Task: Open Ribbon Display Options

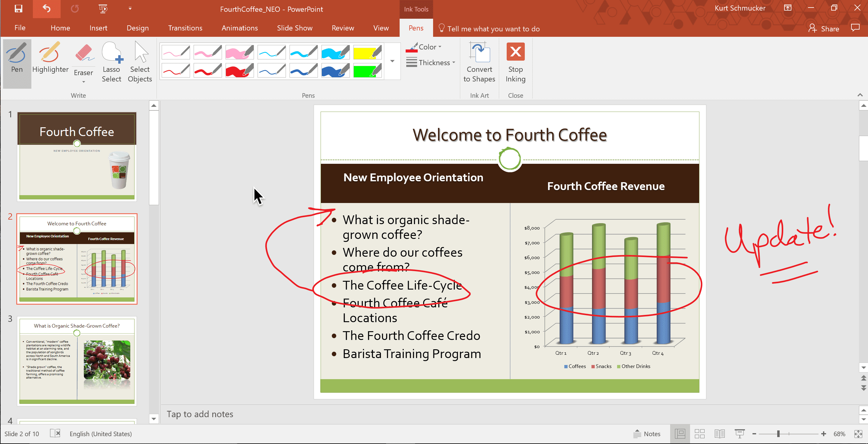Action: tap(787, 8)
